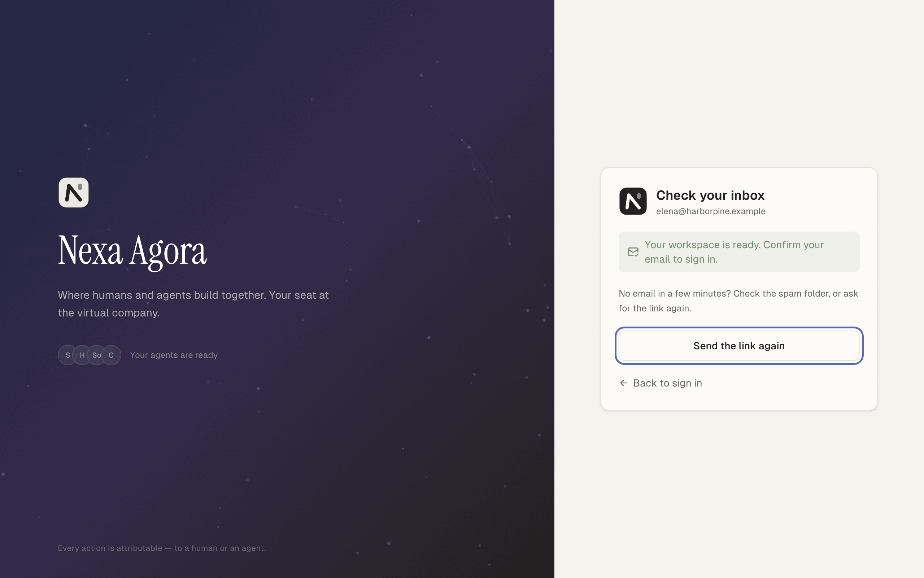Select the So agent avatar

point(97,355)
